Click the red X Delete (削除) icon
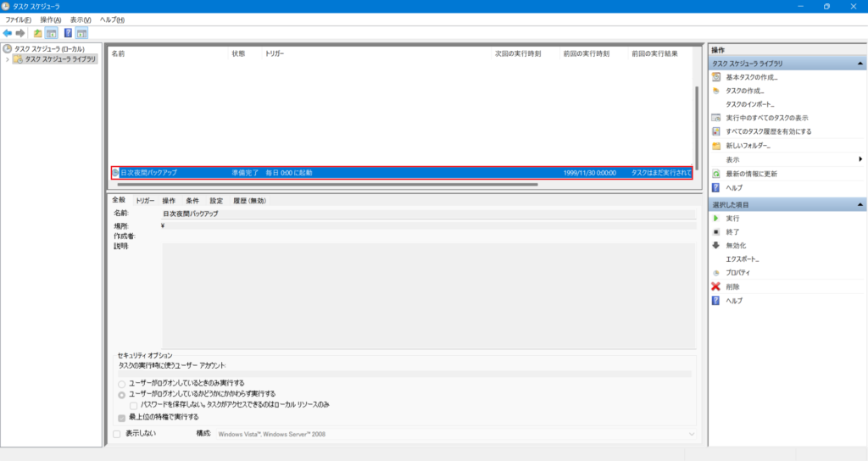This screenshot has width=868, height=461. pos(716,286)
